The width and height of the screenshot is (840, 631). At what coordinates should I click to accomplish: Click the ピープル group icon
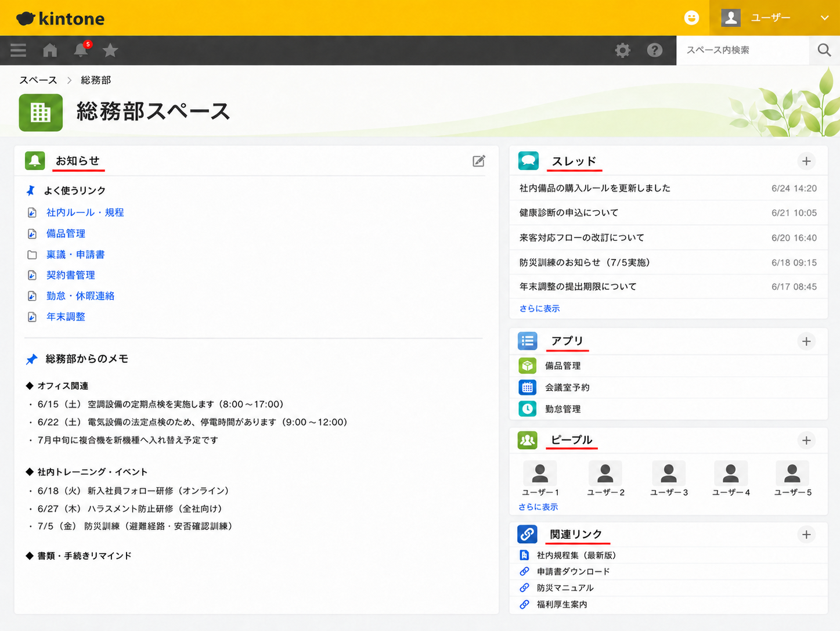528,441
